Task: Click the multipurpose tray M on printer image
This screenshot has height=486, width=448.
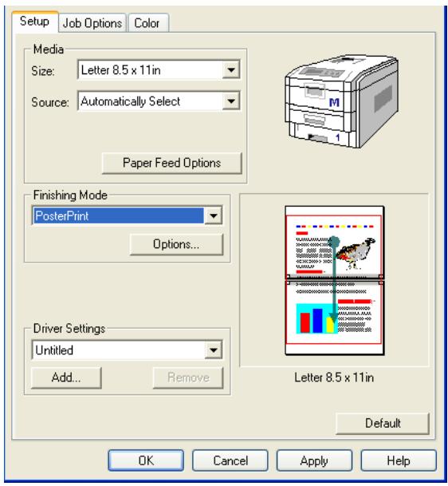Action: pyautogui.click(x=334, y=102)
